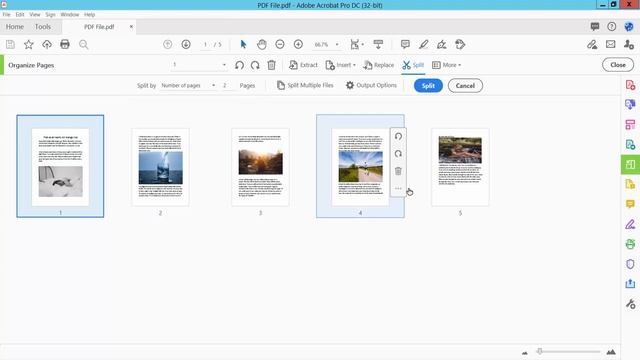The height and width of the screenshot is (360, 640).
Task: Rotate page 4 clockwise via thumbnail overlay
Action: (x=398, y=154)
